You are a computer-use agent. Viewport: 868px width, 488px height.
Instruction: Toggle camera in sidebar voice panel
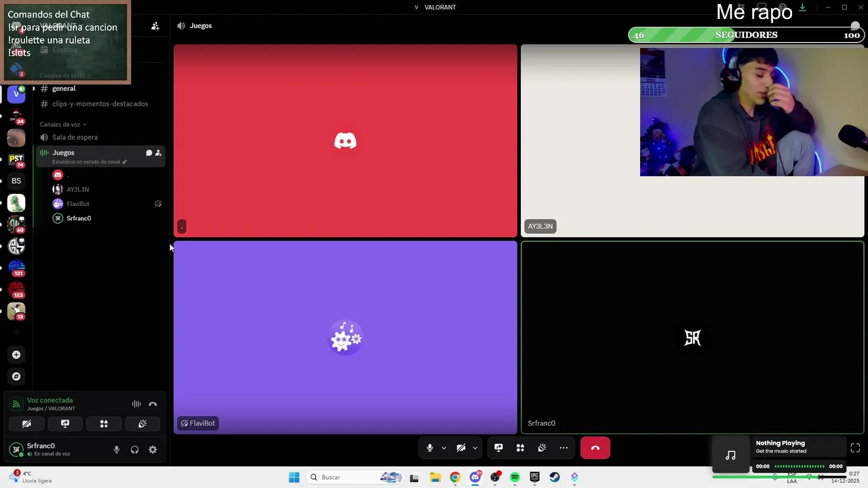click(x=26, y=424)
